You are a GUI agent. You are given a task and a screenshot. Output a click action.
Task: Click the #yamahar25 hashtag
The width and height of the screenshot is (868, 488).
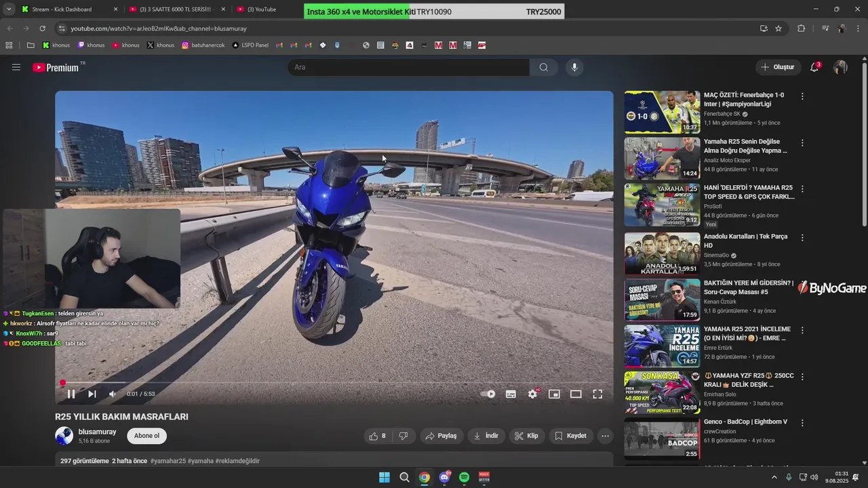pyautogui.click(x=168, y=461)
